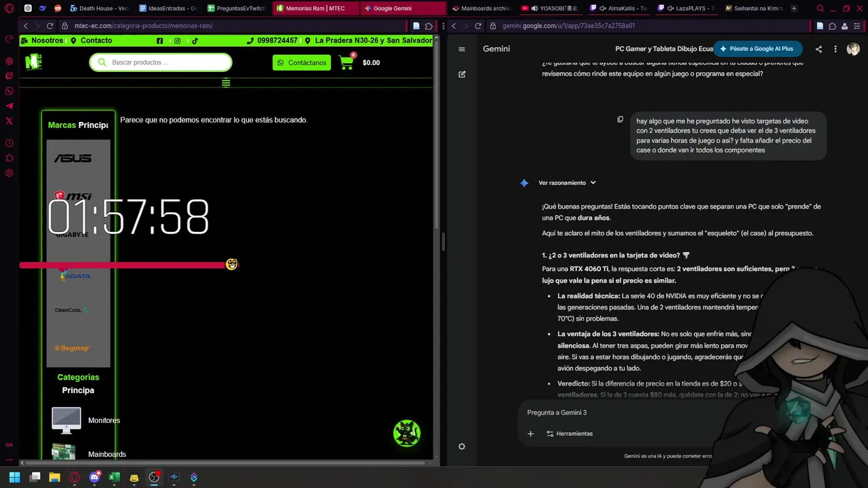Open Gemini three-dot options menu

point(835,49)
